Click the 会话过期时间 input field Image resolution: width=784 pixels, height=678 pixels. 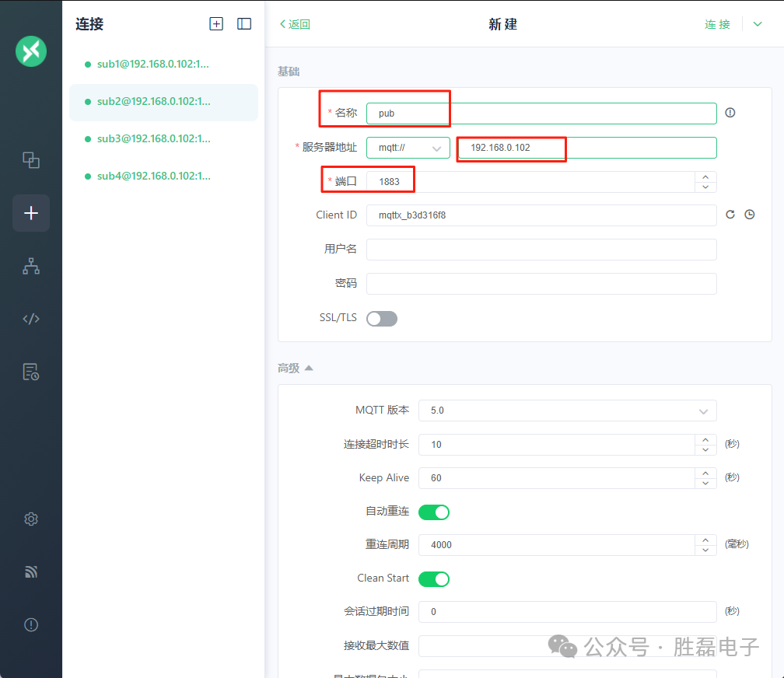tap(568, 612)
